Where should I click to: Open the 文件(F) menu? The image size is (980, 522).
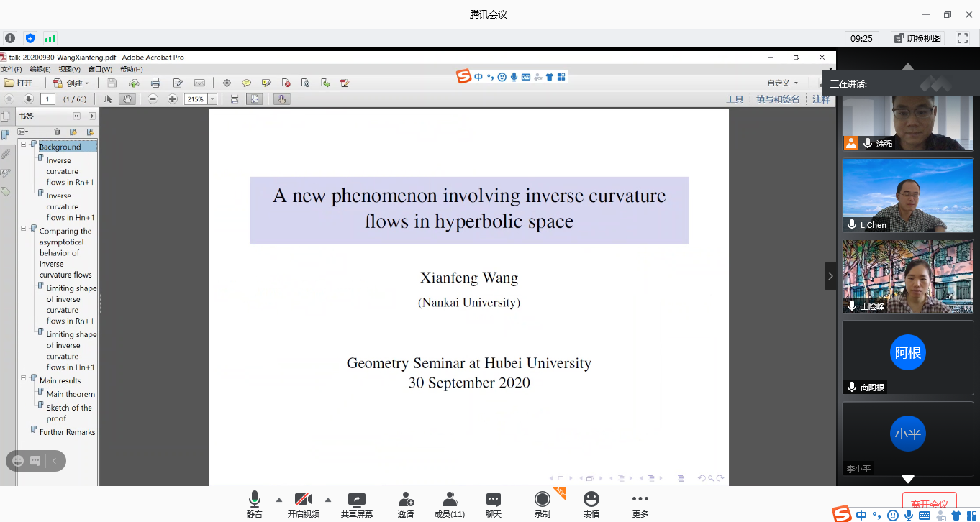coord(11,69)
